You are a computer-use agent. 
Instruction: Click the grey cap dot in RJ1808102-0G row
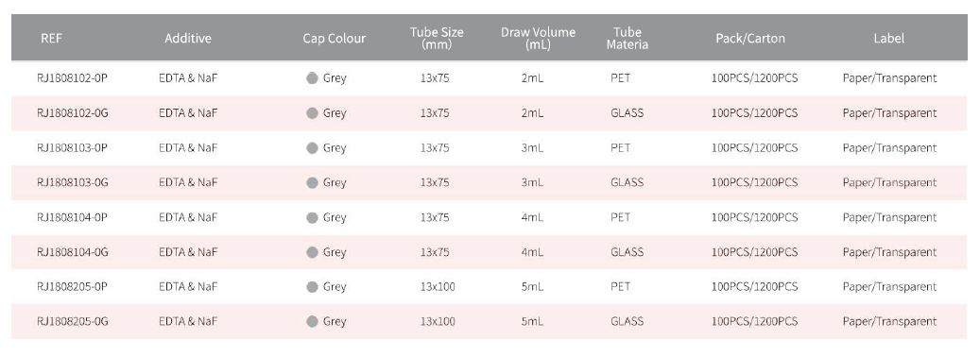pyautogui.click(x=312, y=113)
